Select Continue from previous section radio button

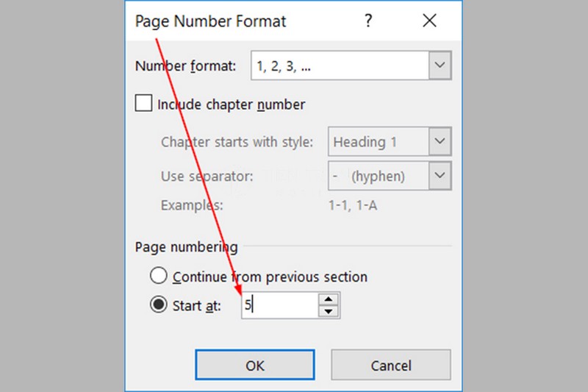[158, 277]
